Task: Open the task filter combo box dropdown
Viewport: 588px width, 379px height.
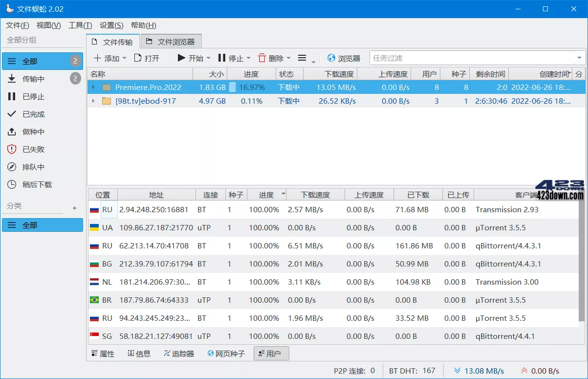Action: (x=580, y=58)
